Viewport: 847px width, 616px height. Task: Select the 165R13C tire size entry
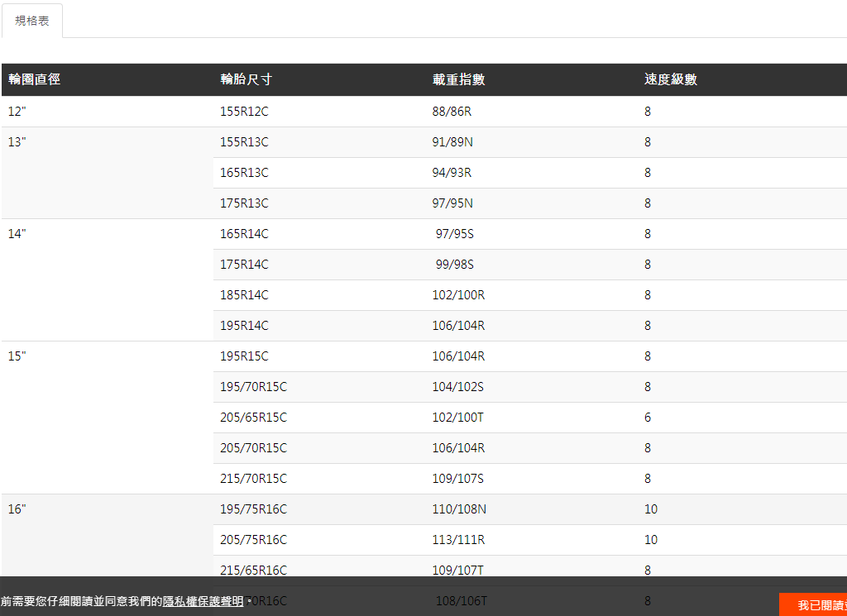tap(244, 173)
